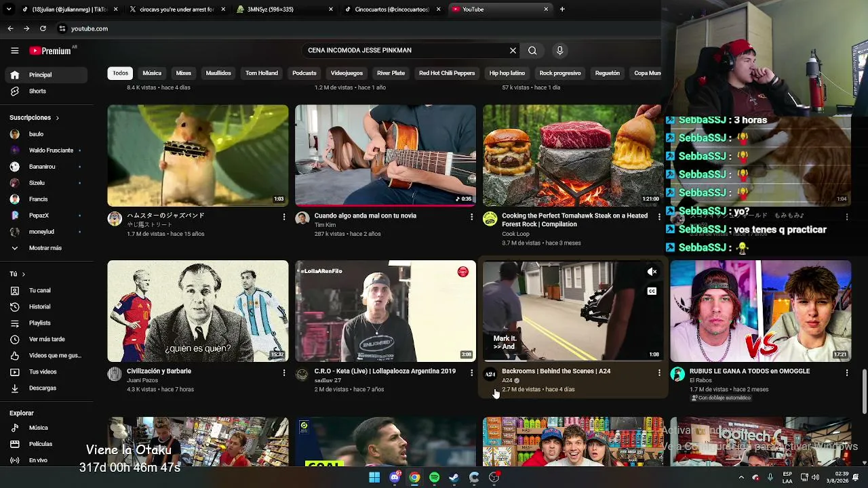Image resolution: width=868 pixels, height=488 pixels.
Task: Go to Waldo Frusciante subscription
Action: (x=46, y=150)
